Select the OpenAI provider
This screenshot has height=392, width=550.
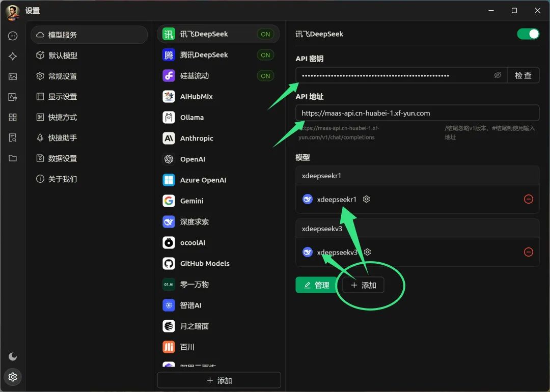218,159
